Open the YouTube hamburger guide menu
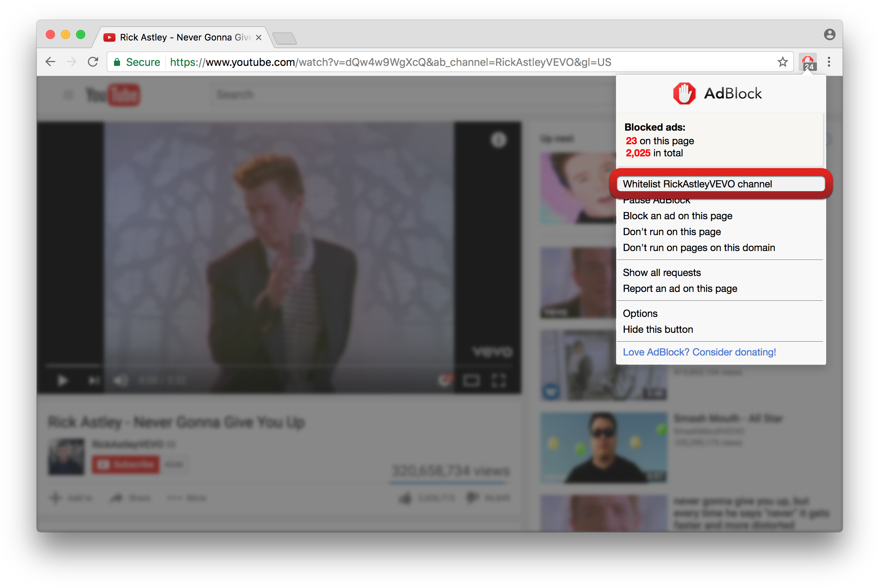Image resolution: width=879 pixels, height=588 pixels. pos(68,95)
